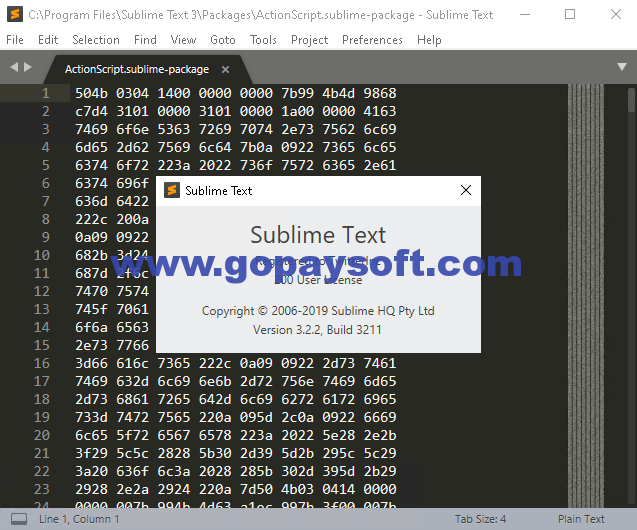The image size is (637, 530).
Task: Open the Project menu
Action: [x=309, y=40]
